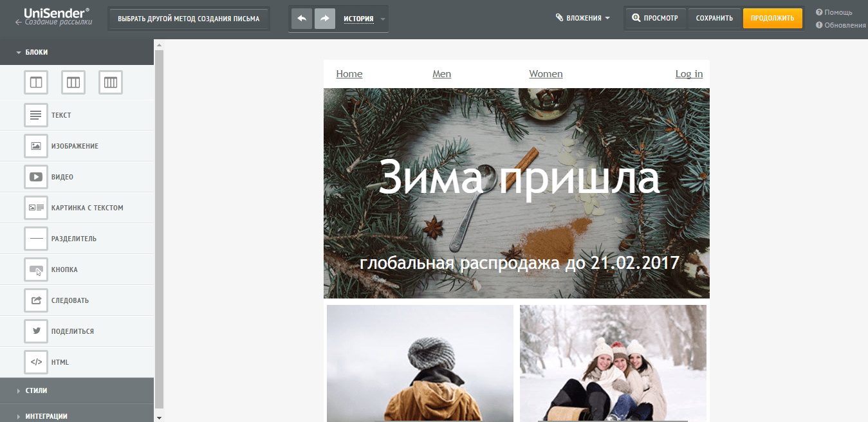
Task: Select the Следовать block icon
Action: click(x=36, y=300)
